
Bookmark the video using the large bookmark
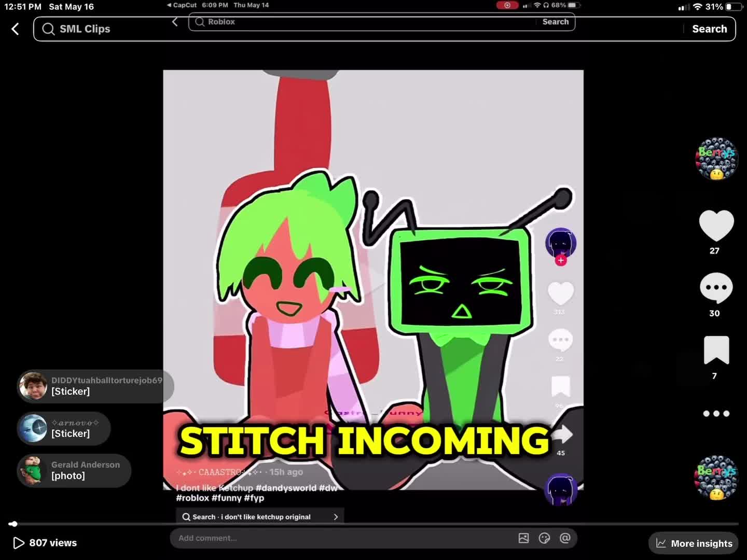coord(716,350)
